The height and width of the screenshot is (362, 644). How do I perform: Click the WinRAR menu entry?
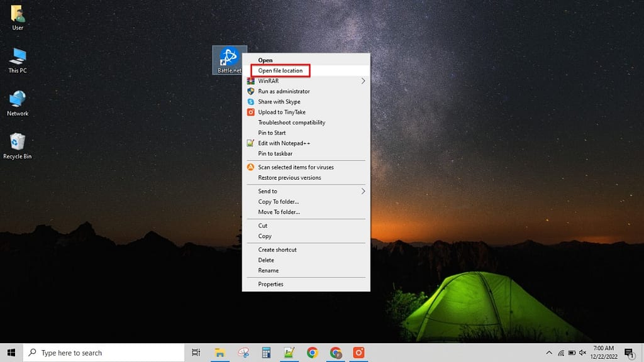[x=306, y=81]
